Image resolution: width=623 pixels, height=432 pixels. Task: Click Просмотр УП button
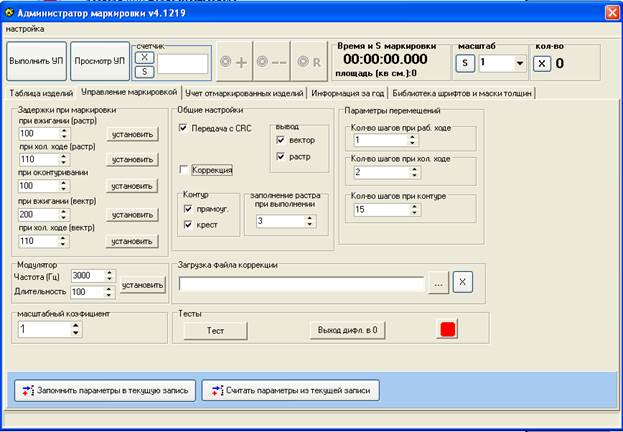tap(100, 61)
